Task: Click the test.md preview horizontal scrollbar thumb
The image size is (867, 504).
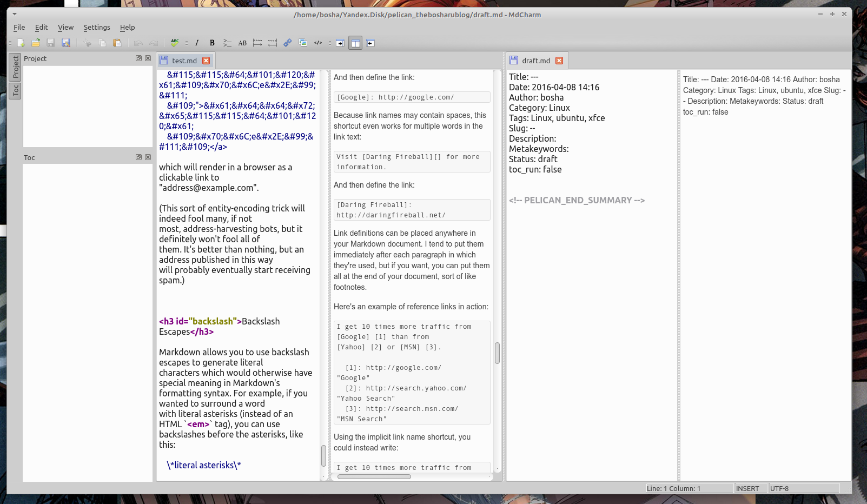Action: point(374,476)
